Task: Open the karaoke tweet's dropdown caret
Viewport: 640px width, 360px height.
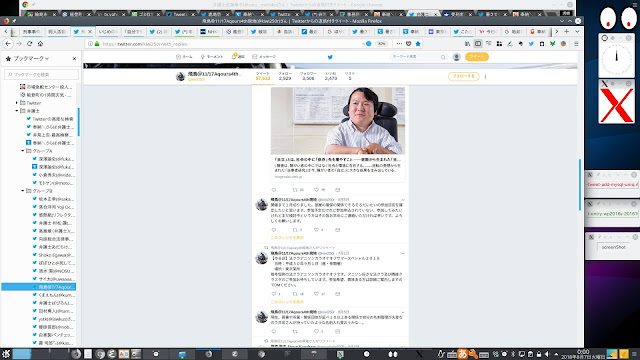Action: coord(403,253)
